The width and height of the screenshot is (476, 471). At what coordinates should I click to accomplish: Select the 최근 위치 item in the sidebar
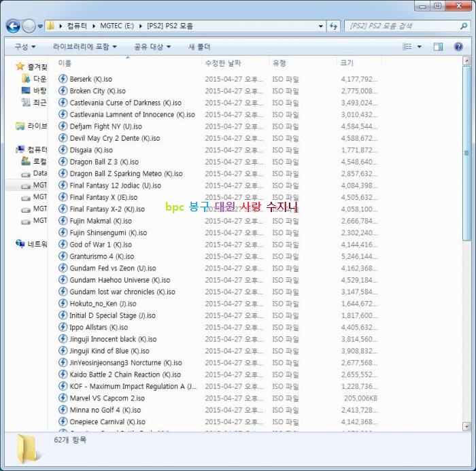pos(34,103)
